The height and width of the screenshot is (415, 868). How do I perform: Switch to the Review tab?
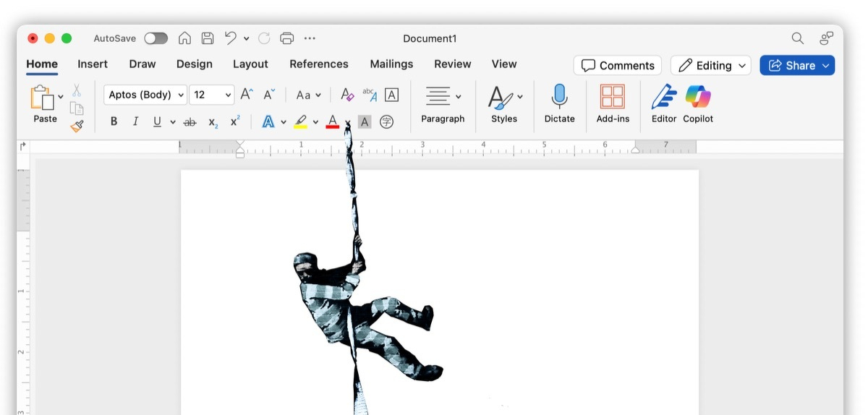click(453, 64)
